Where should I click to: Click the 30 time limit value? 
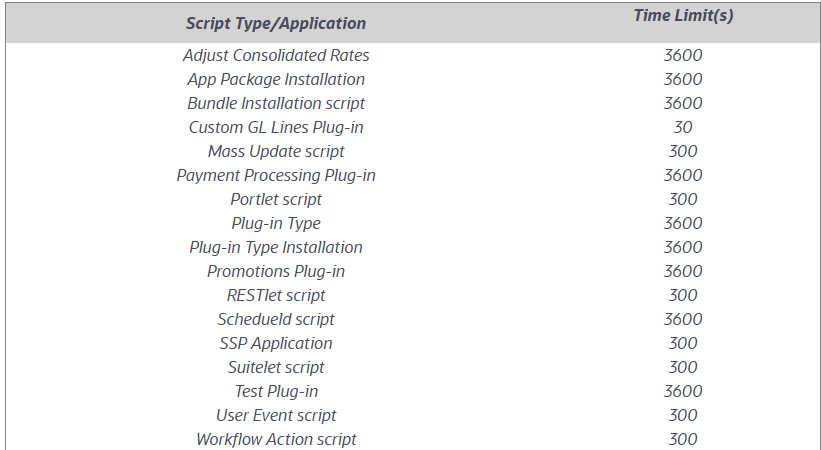pyautogui.click(x=683, y=128)
